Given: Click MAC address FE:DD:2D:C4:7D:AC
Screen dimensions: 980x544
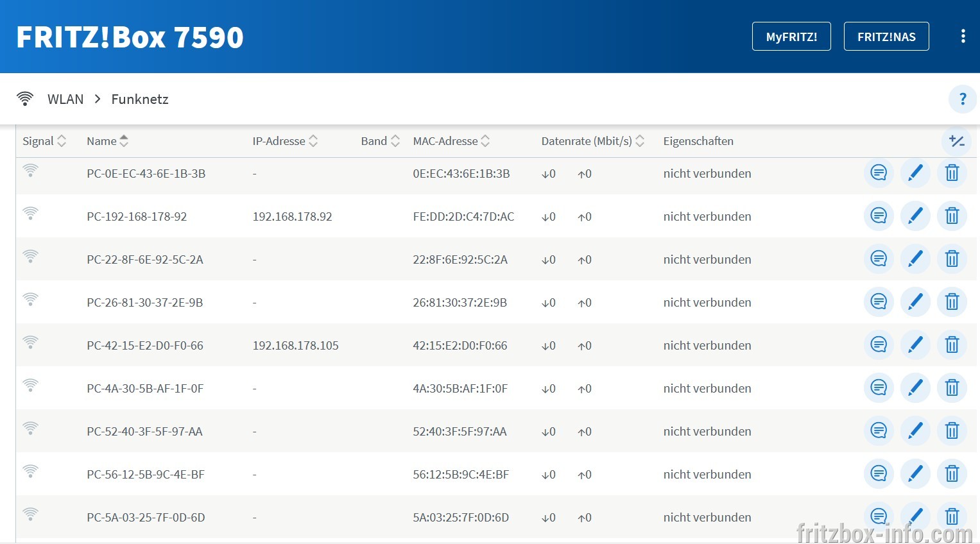Looking at the screenshot, I should click(x=463, y=216).
